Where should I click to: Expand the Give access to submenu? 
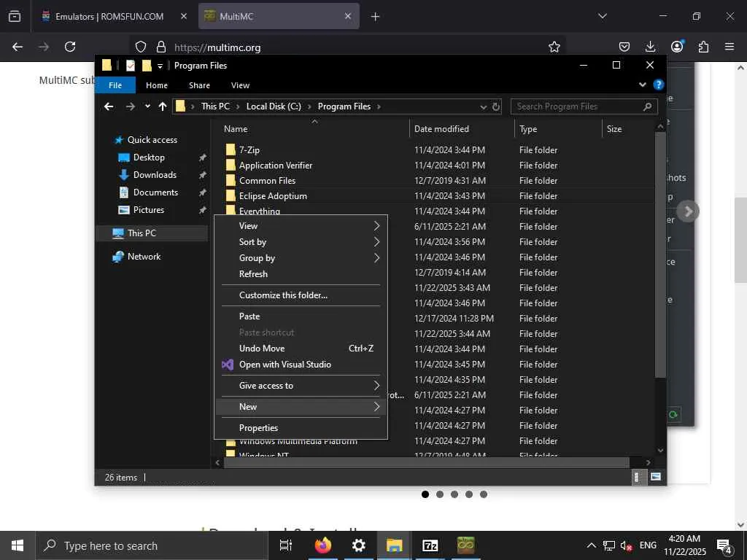tap(301, 386)
